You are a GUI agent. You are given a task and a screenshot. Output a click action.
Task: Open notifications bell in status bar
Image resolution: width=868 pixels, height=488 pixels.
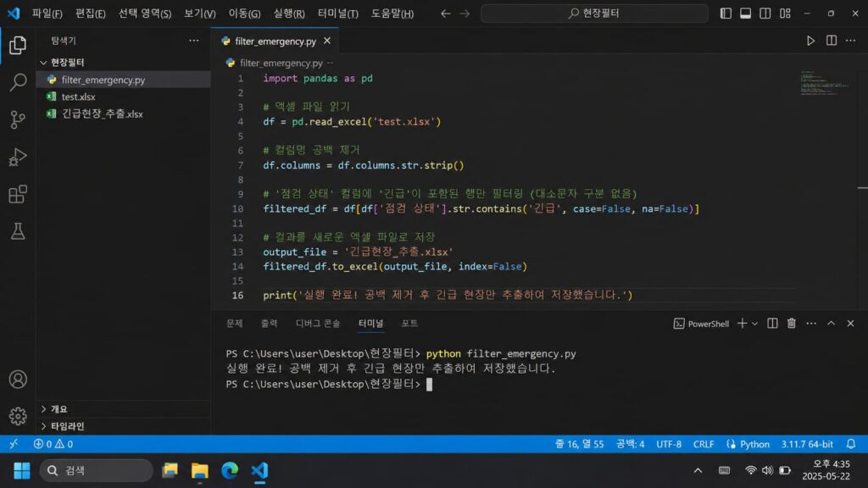tap(851, 444)
